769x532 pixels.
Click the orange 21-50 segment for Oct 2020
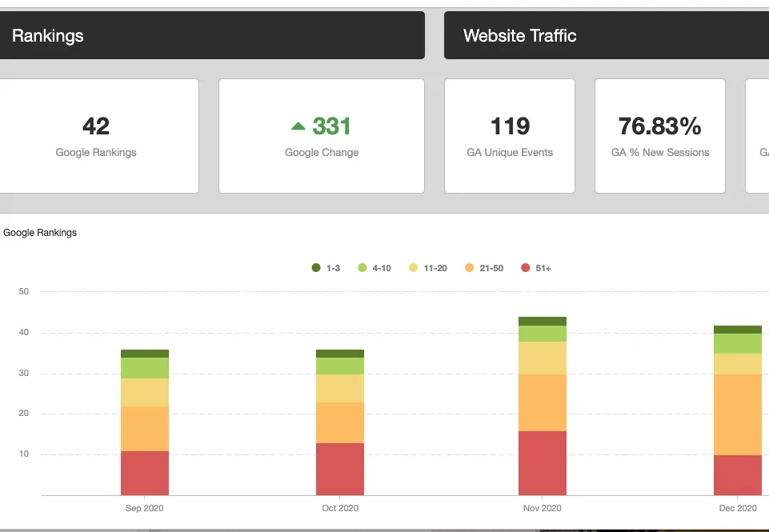tap(340, 422)
